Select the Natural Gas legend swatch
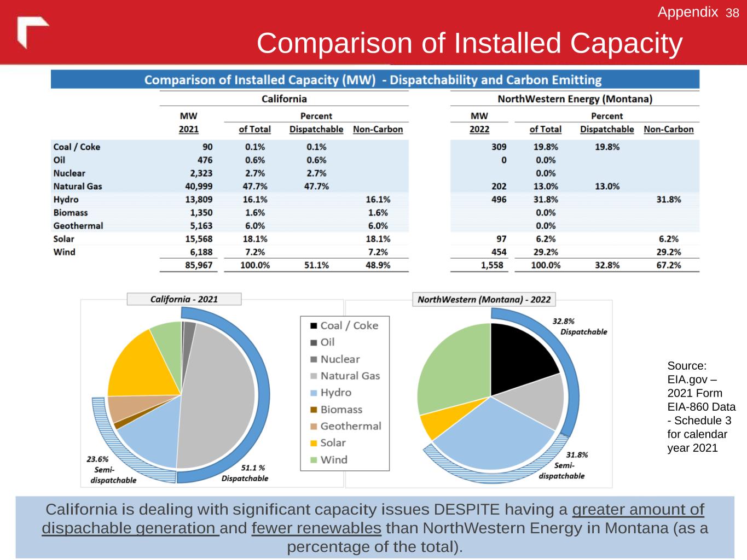 tap(314, 376)
